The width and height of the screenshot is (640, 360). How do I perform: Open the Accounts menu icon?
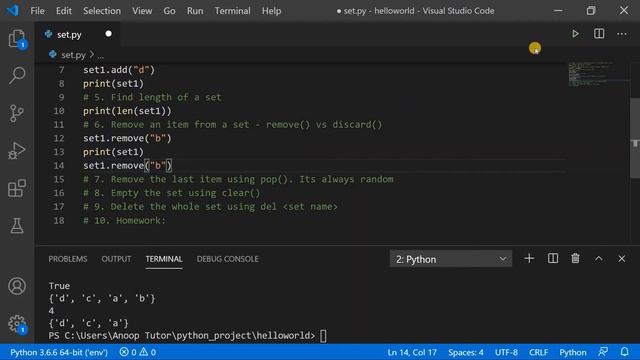17,286
